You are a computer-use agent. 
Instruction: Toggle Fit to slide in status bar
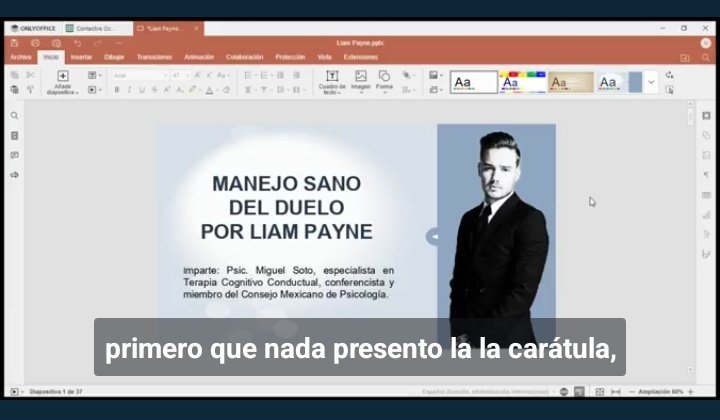(x=599, y=392)
